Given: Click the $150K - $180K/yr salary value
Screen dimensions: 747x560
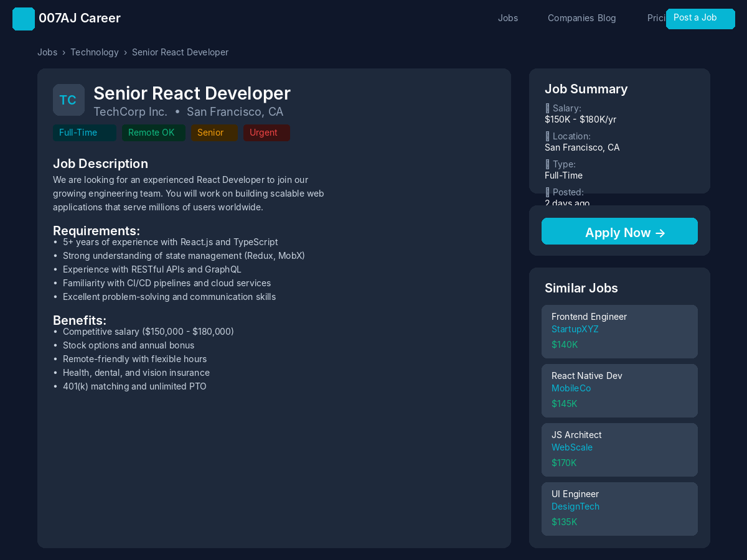Looking at the screenshot, I should [x=580, y=119].
